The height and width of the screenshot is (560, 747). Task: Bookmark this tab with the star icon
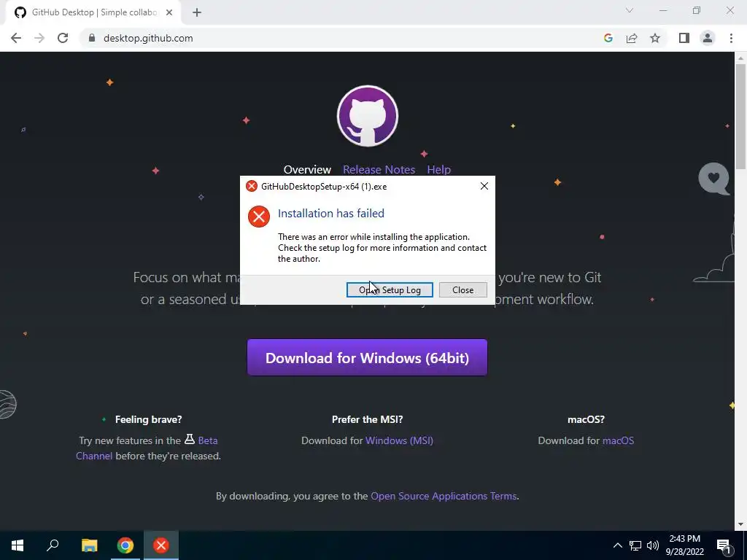[x=655, y=38]
